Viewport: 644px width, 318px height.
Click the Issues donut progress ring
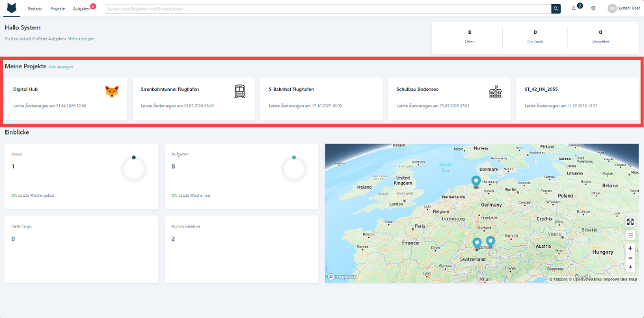(134, 169)
